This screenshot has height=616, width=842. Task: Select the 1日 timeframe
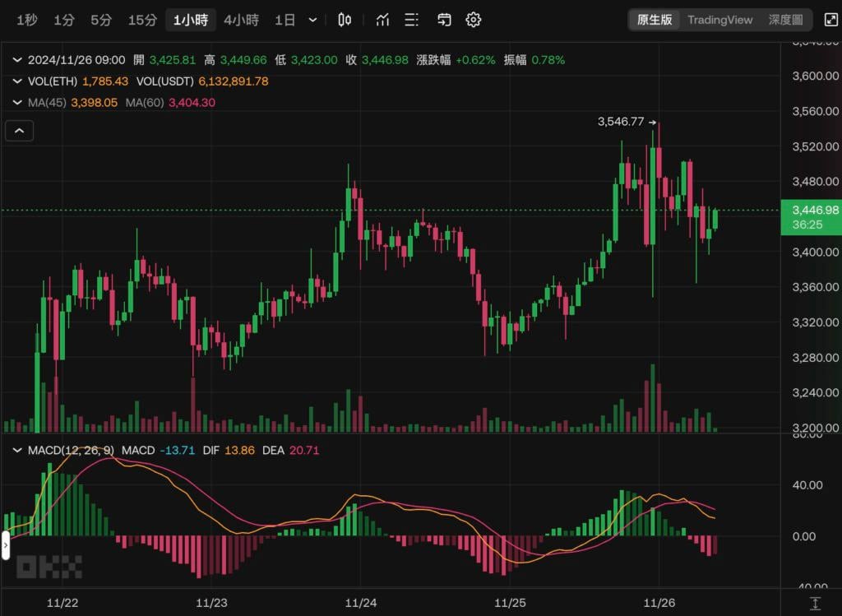(285, 20)
